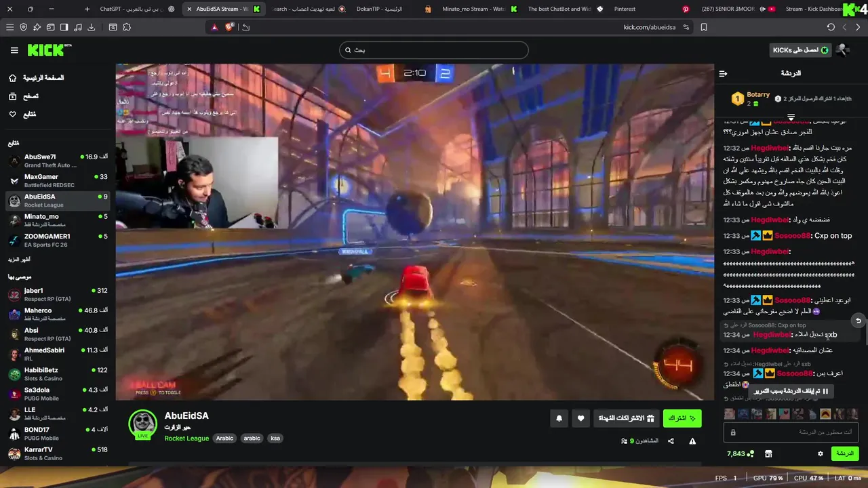Toggle stream notifications bell
Screen dimensions: 868x488
click(559, 419)
